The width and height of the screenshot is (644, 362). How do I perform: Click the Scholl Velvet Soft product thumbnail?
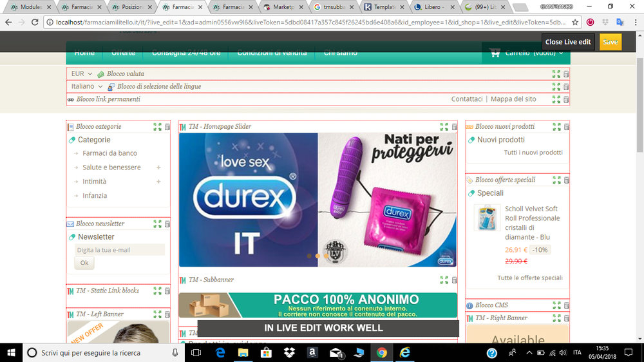tap(487, 218)
